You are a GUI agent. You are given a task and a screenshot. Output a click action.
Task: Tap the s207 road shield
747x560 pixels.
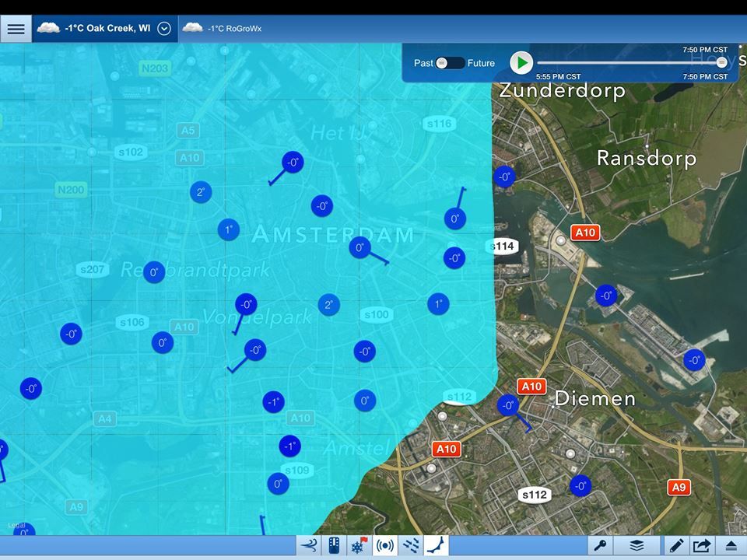(x=93, y=270)
